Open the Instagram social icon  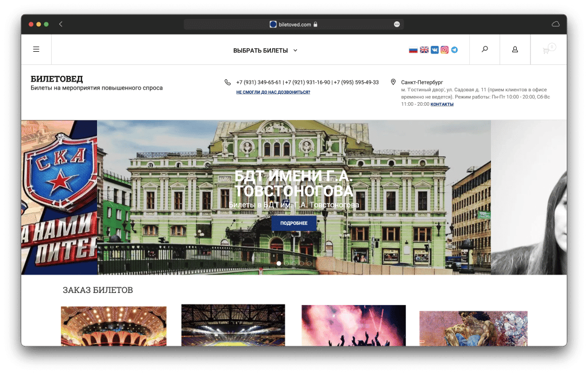[x=444, y=50]
